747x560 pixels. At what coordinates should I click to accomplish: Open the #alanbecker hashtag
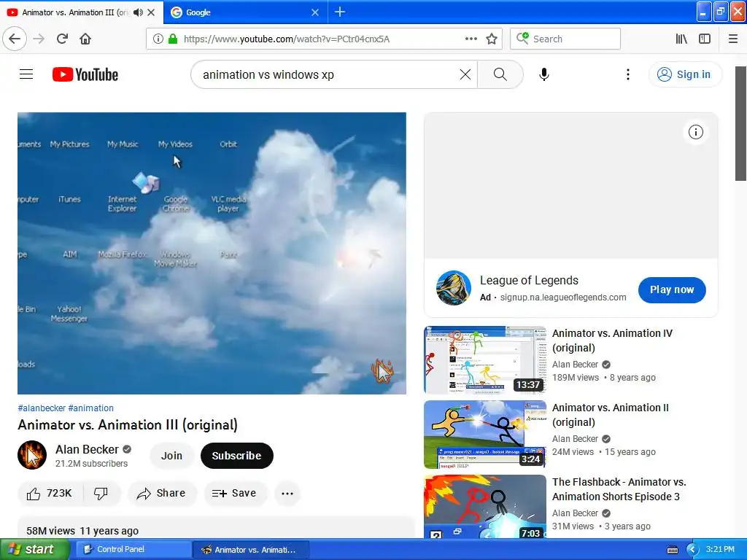pos(42,408)
